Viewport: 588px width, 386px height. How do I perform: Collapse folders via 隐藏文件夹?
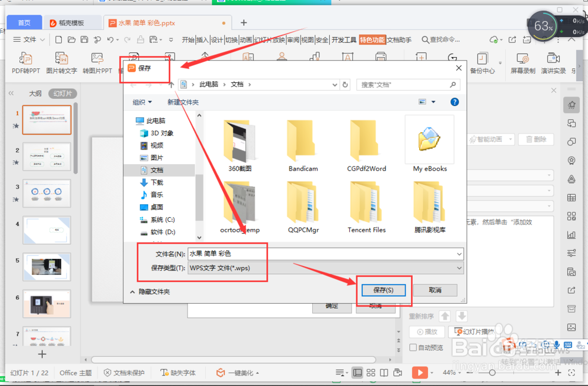coord(150,291)
